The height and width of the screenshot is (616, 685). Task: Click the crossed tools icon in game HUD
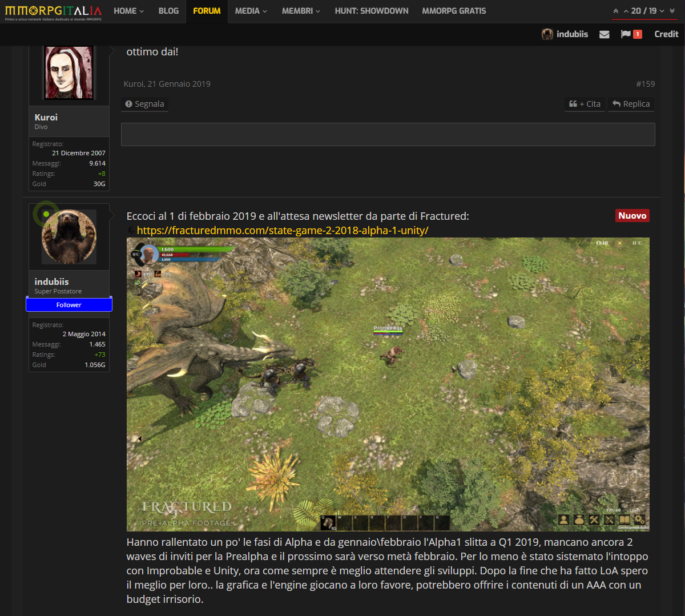[x=594, y=520]
